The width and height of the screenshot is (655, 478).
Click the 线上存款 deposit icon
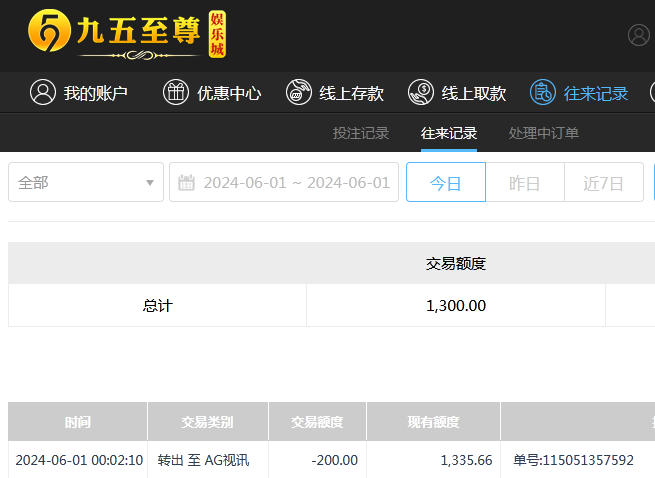[x=299, y=92]
